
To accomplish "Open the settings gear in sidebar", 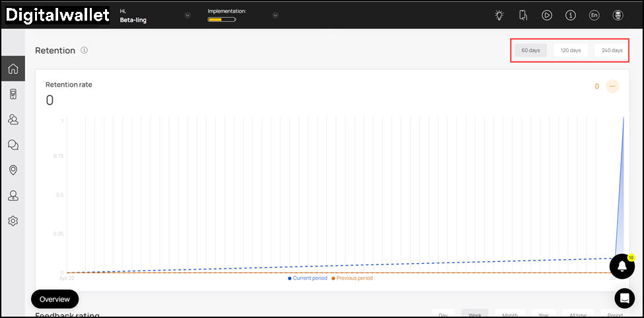I will (x=13, y=221).
